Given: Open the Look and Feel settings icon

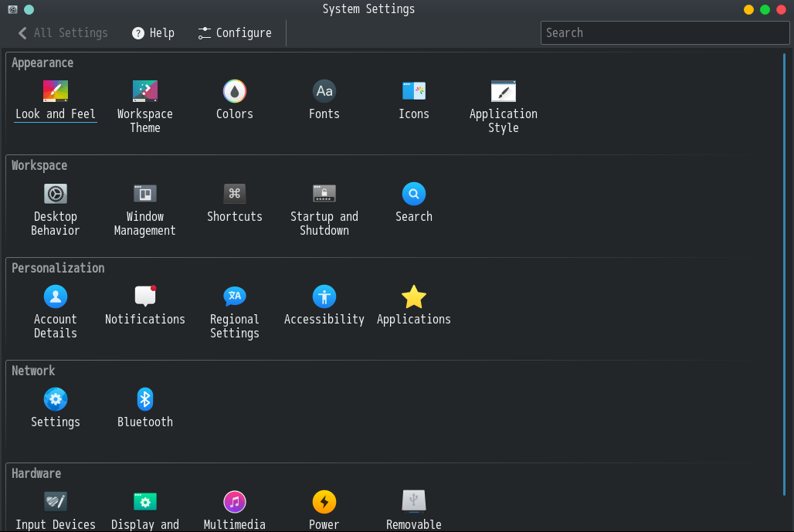Looking at the screenshot, I should coord(55,91).
